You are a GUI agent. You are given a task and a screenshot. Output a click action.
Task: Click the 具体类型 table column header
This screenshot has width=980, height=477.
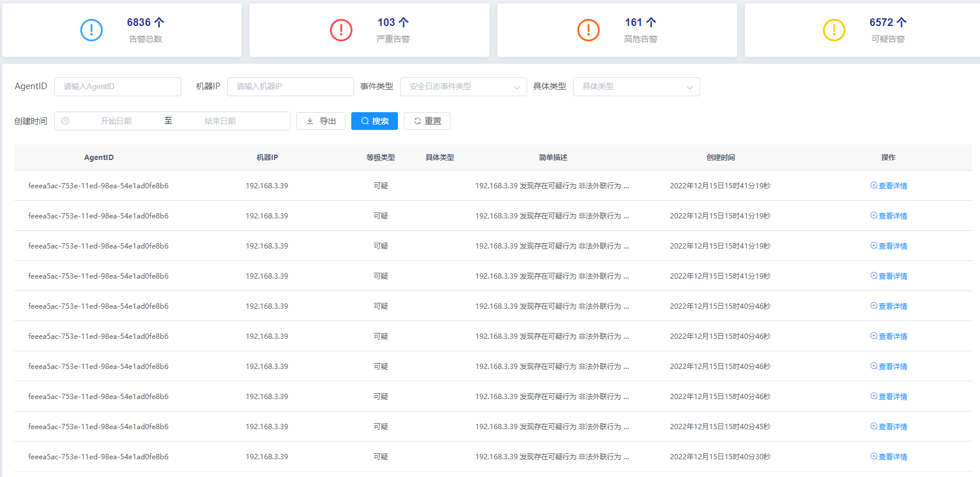(440, 158)
